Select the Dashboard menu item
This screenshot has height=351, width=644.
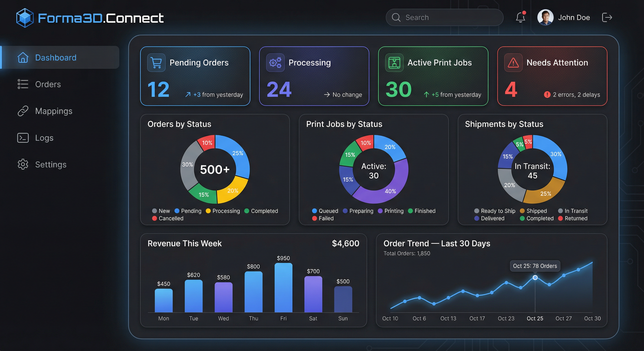click(56, 57)
